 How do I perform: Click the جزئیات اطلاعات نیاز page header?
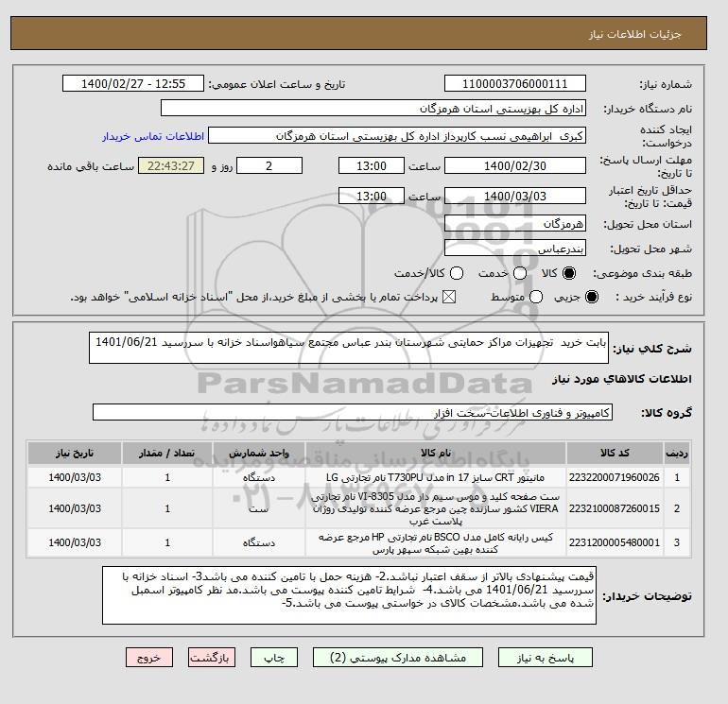coord(634,34)
